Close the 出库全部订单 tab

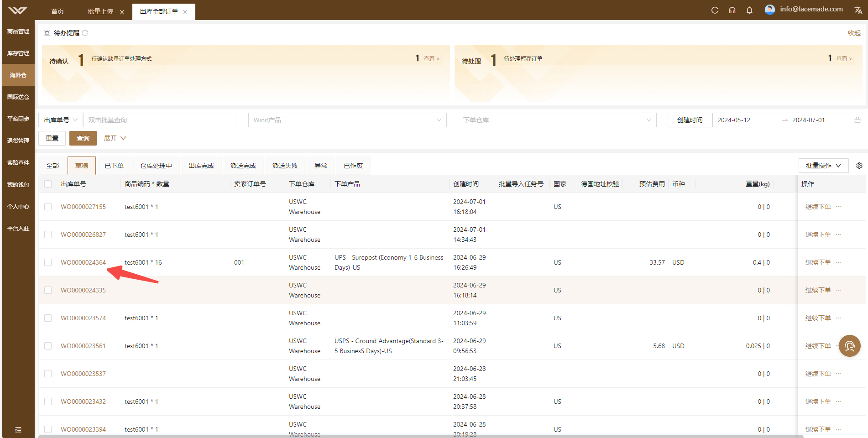pos(185,12)
